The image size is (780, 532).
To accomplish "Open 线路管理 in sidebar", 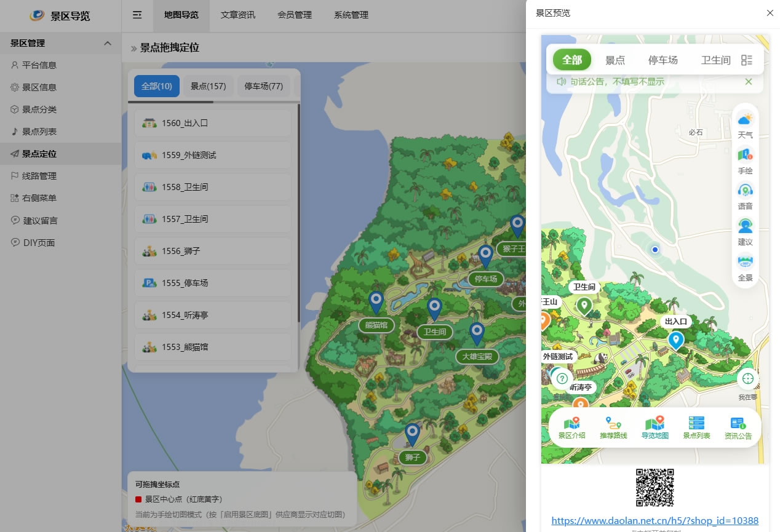I will (x=60, y=176).
